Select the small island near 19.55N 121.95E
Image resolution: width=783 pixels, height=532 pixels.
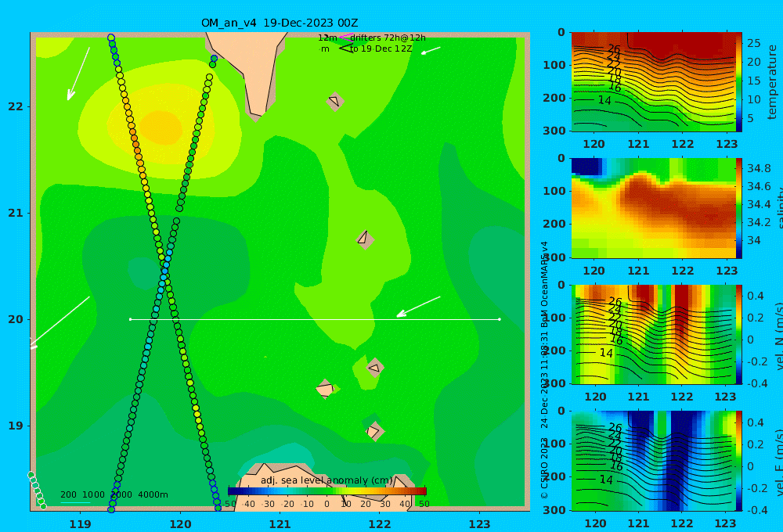click(376, 368)
